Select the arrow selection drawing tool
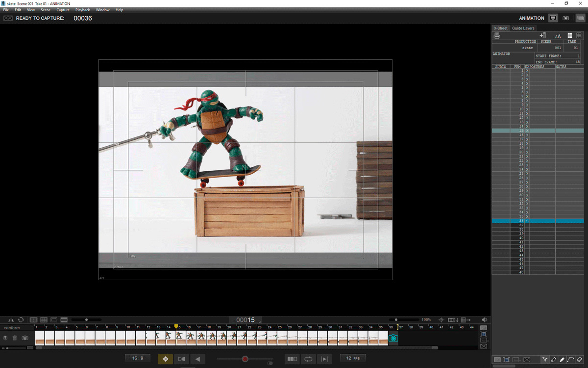This screenshot has height=368, width=588. (545, 360)
